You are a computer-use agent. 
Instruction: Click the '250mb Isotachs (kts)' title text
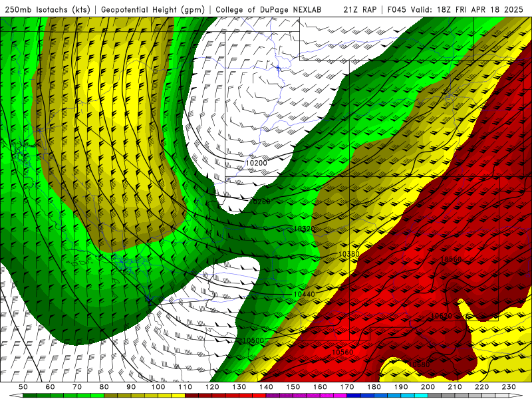[47, 9]
